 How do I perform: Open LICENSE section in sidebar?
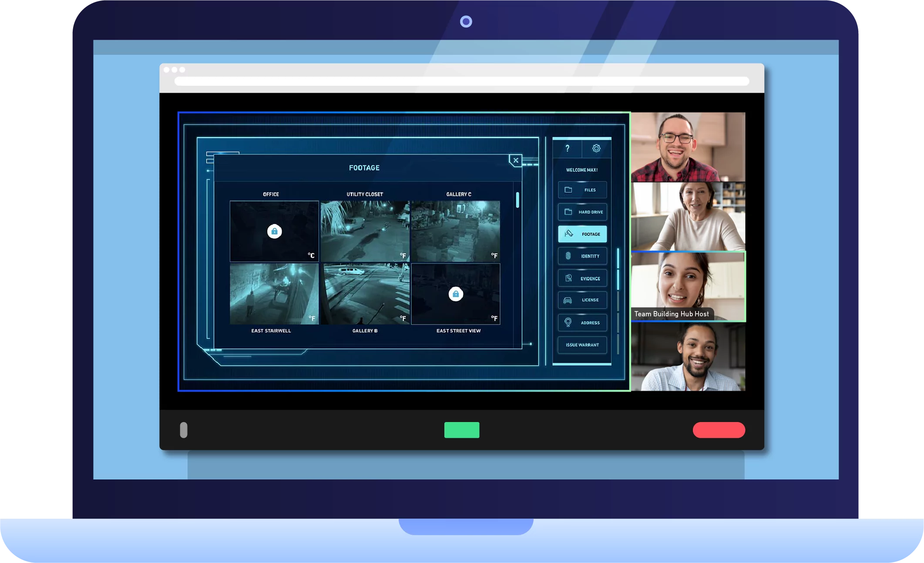coord(582,300)
